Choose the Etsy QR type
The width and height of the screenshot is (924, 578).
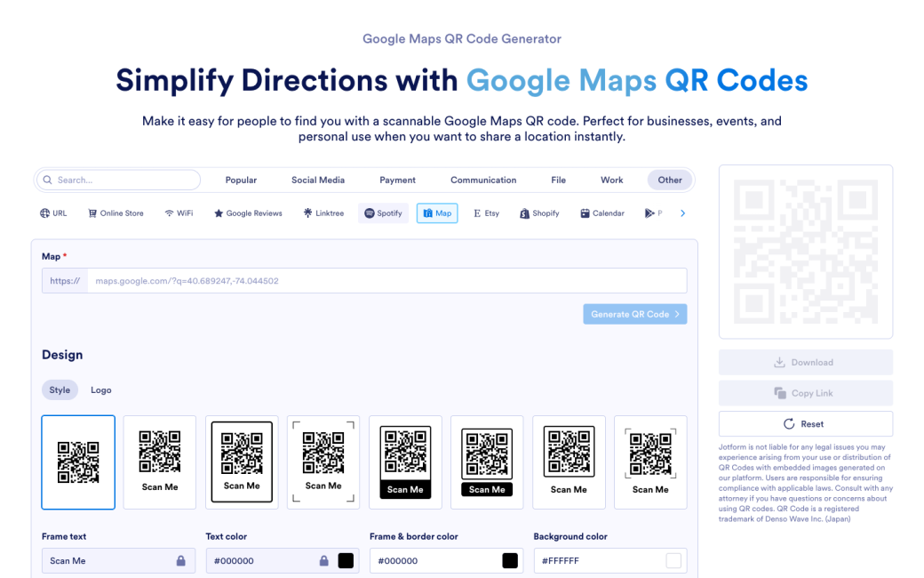486,213
